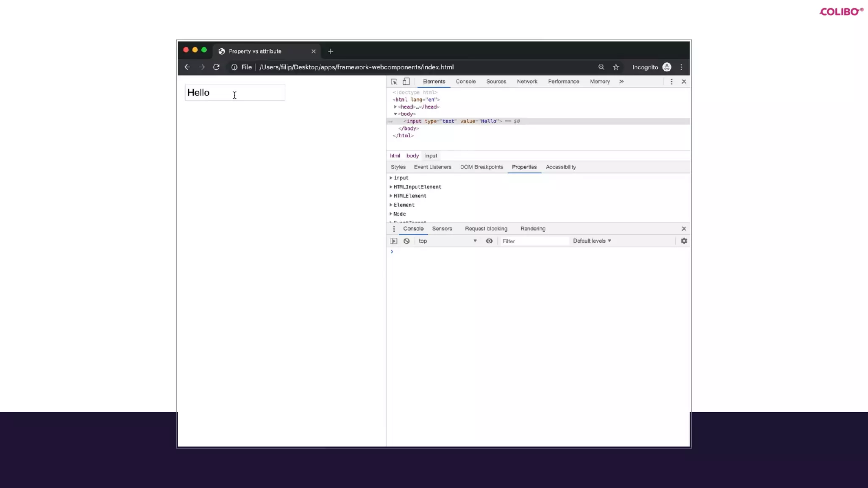Toggle the device toolbar icon
This screenshot has height=488, width=868.
pos(406,82)
